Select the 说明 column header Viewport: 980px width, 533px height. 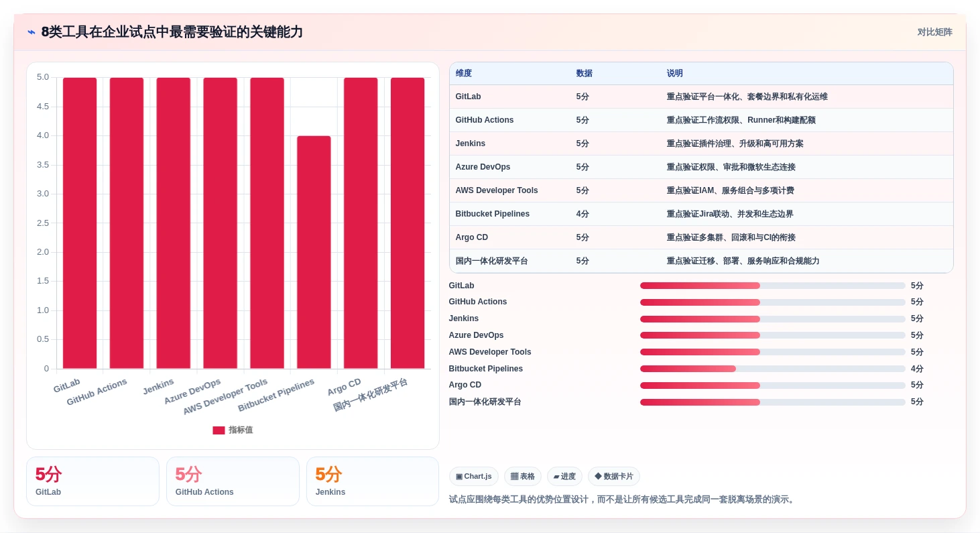(674, 74)
